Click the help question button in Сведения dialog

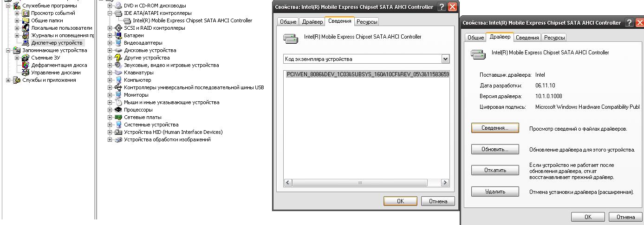point(442,7)
